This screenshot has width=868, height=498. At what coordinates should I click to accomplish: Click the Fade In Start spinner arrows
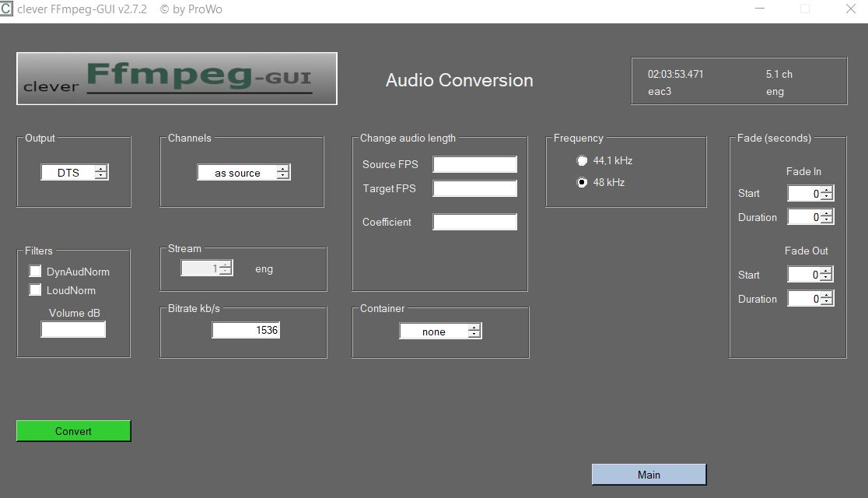point(827,194)
